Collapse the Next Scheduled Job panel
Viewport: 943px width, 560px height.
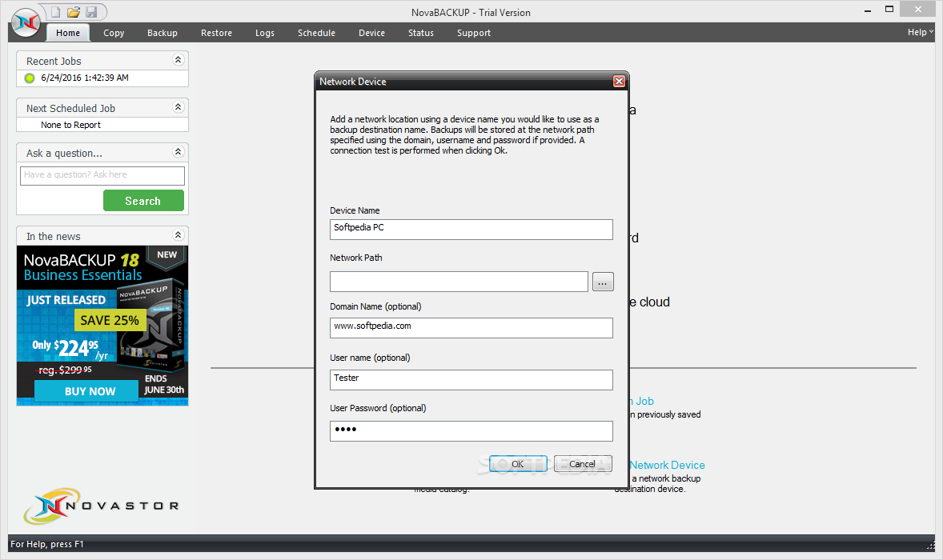coord(178,107)
